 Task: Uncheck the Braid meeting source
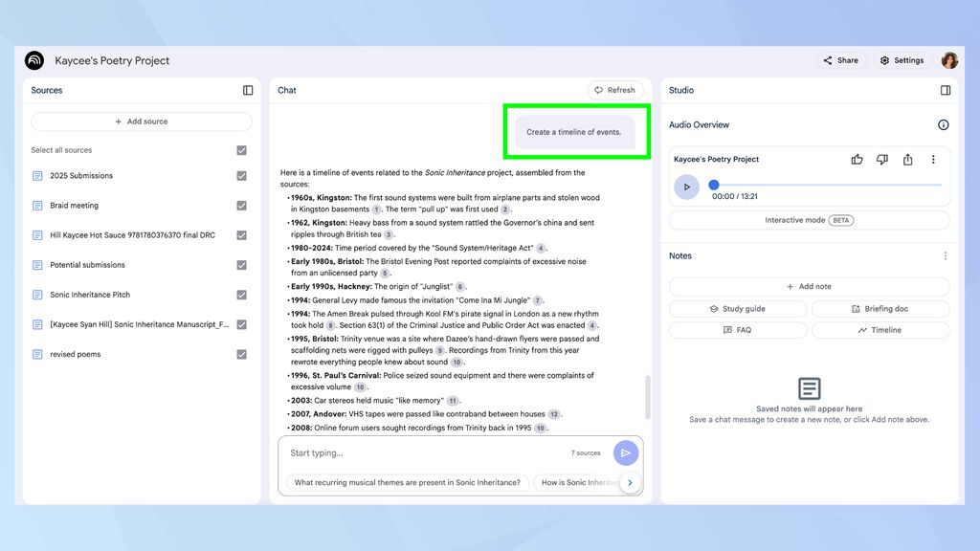(x=240, y=205)
